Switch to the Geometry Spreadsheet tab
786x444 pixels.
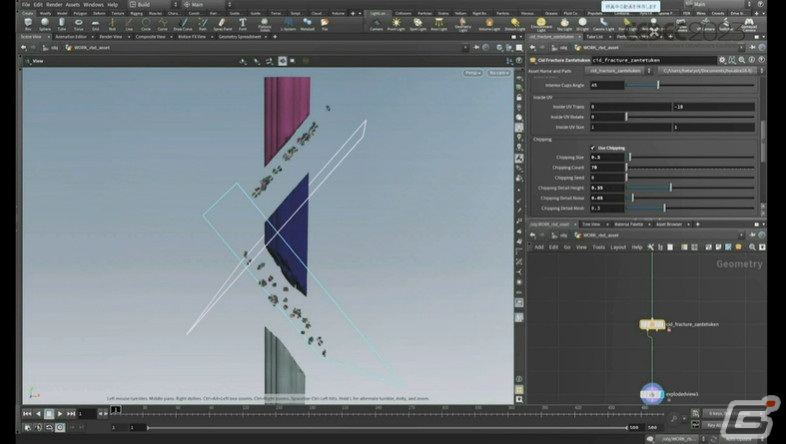point(240,37)
